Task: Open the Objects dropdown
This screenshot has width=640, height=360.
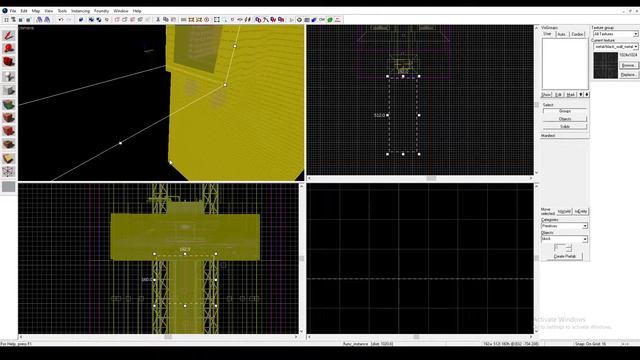Action: point(564,239)
